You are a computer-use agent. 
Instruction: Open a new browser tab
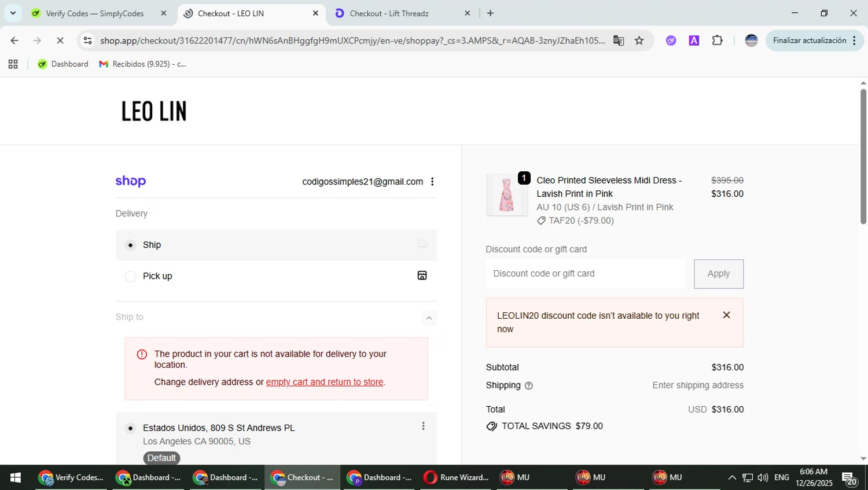pos(490,13)
